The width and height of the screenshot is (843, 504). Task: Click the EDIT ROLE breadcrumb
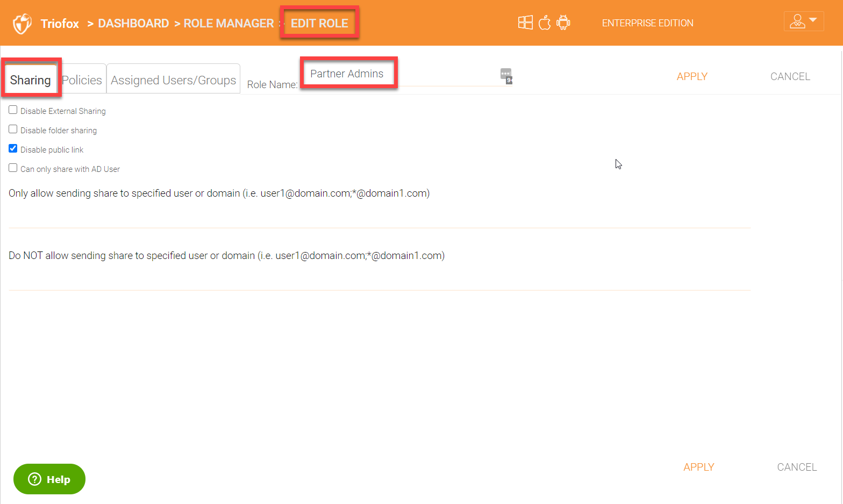319,24
